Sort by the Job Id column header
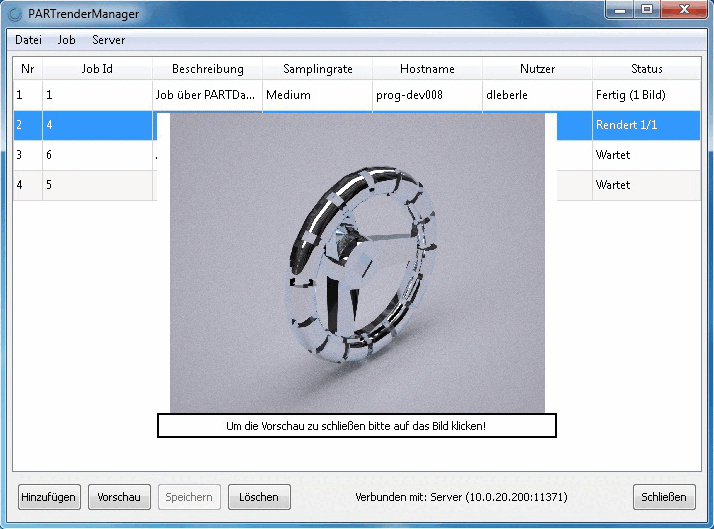714x529 pixels. [97, 69]
